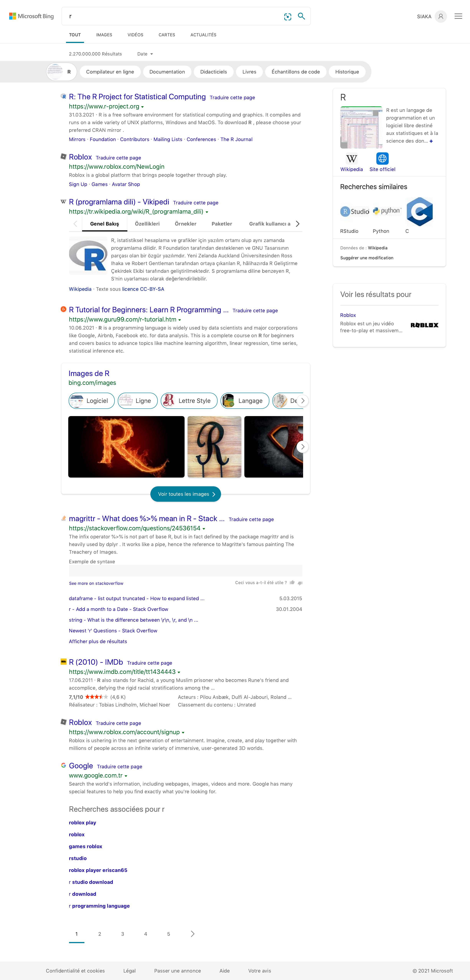Image resolution: width=470 pixels, height=980 pixels.
Task: Expand the imdb.com URL dropdown arrow
Action: (x=179, y=673)
